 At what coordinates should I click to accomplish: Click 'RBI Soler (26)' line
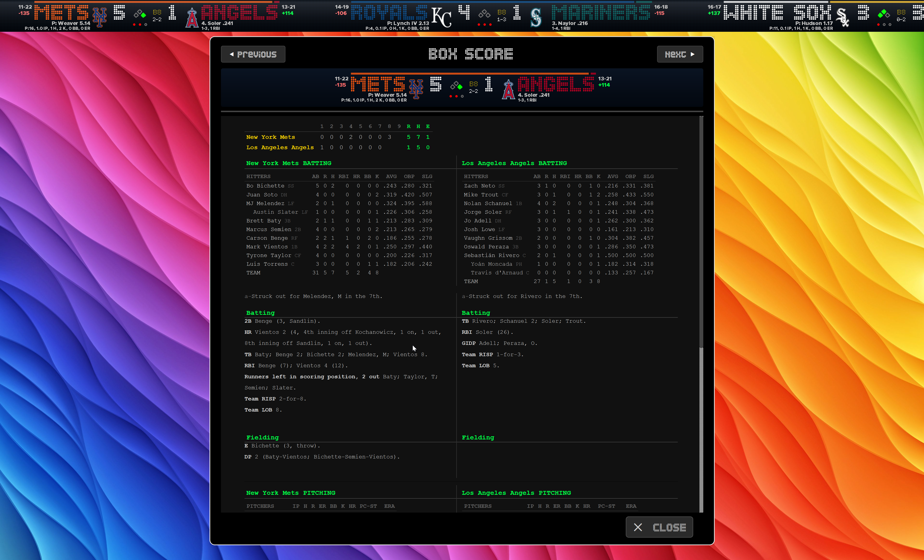pos(487,332)
